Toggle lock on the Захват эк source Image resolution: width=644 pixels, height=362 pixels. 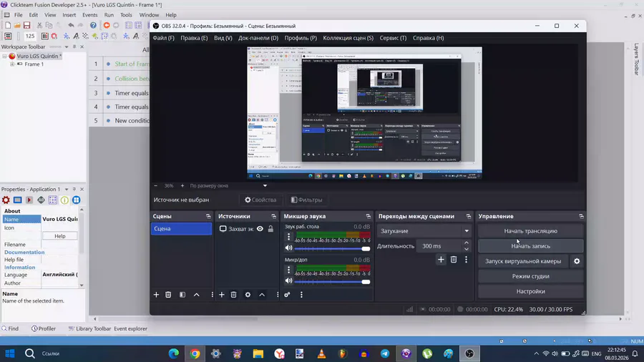tap(270, 229)
